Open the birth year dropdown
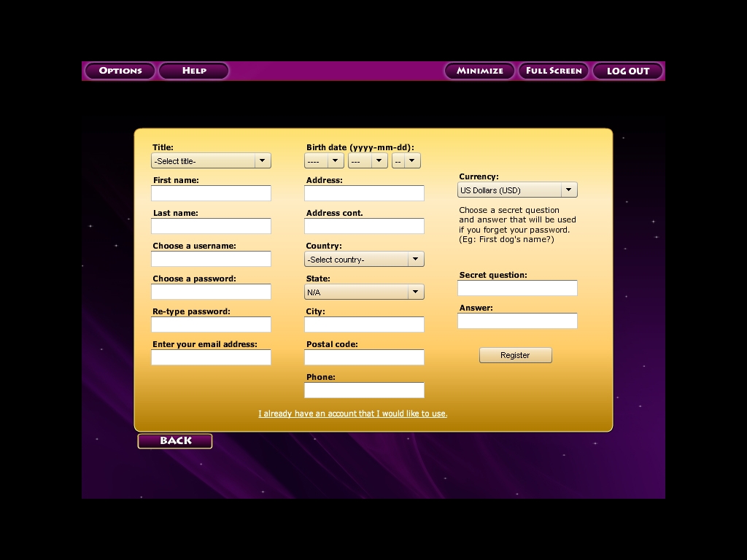The height and width of the screenshot is (560, 747). tap(324, 161)
